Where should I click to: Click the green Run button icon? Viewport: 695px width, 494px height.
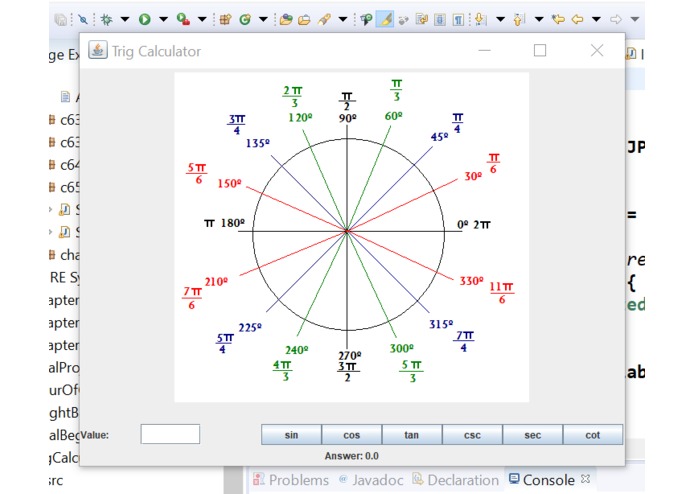coord(144,19)
